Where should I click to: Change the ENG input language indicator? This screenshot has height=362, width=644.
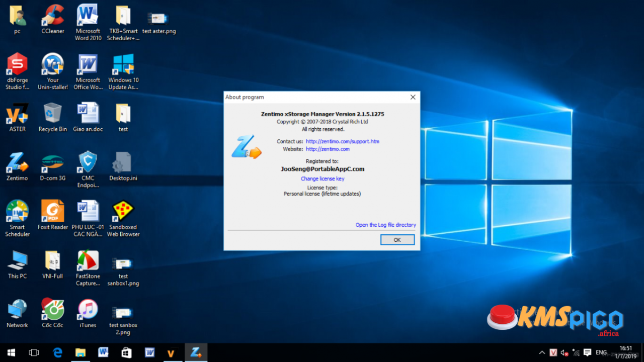point(601,352)
